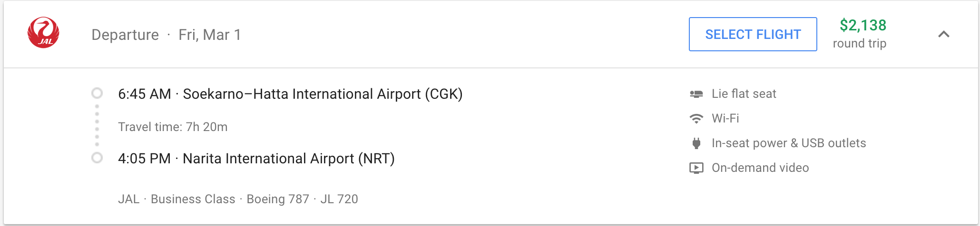Click the dotted travel route line

[x=97, y=125]
